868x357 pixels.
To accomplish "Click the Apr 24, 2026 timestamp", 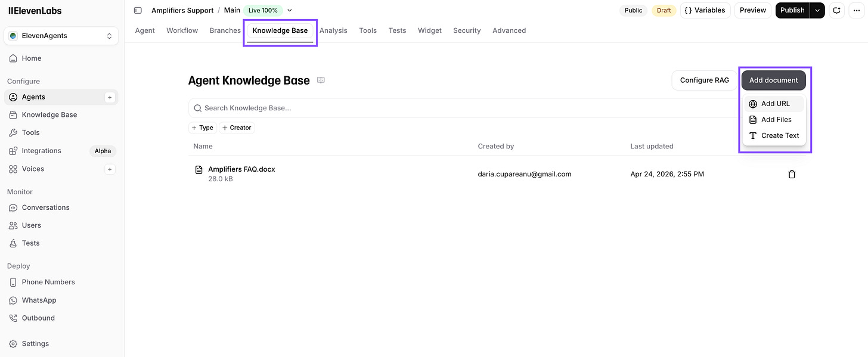I will pyautogui.click(x=667, y=174).
